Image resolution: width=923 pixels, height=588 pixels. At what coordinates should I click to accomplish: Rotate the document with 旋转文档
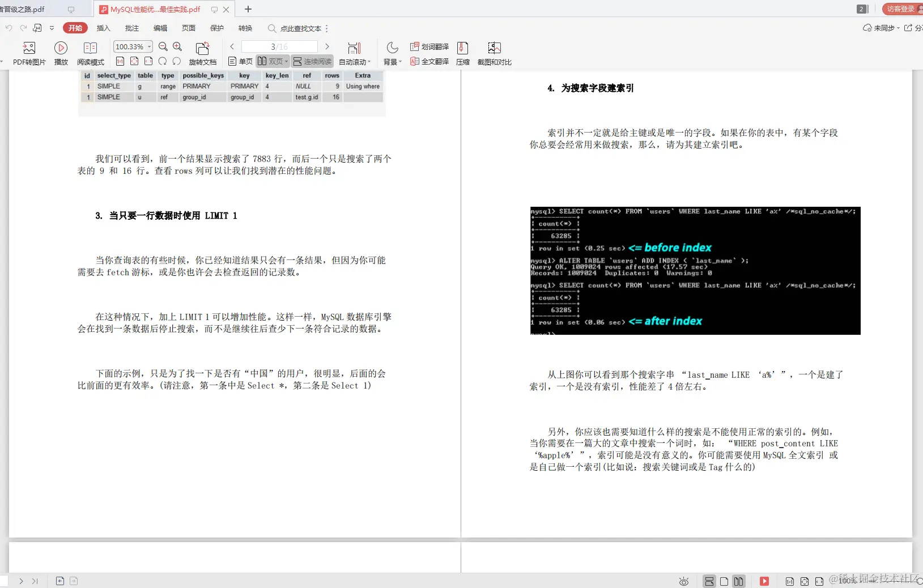point(202,54)
